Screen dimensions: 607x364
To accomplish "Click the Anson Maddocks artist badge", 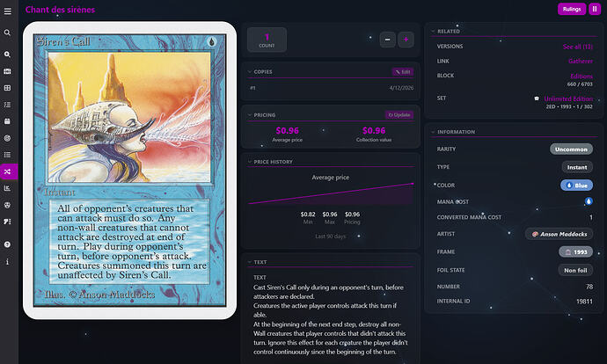I will tap(559, 234).
